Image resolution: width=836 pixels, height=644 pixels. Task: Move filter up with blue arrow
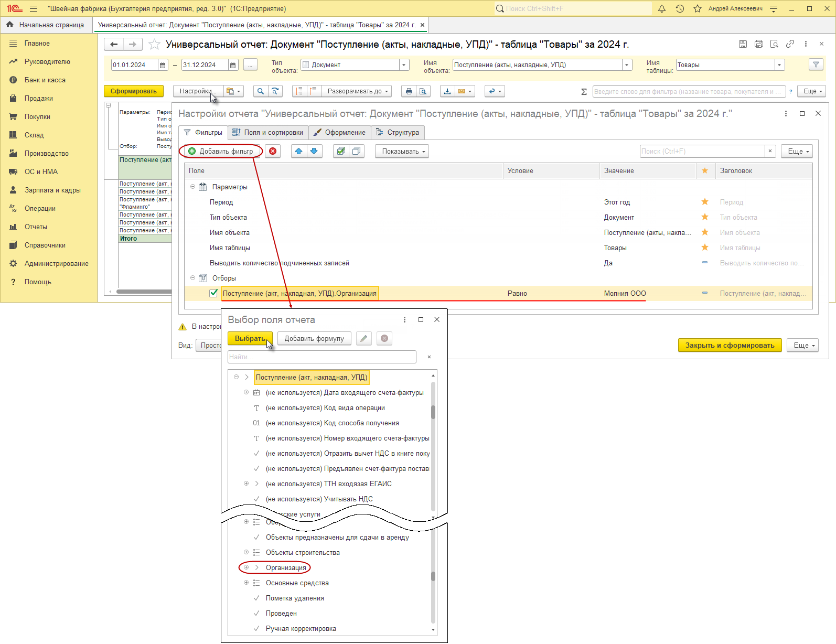[299, 151]
